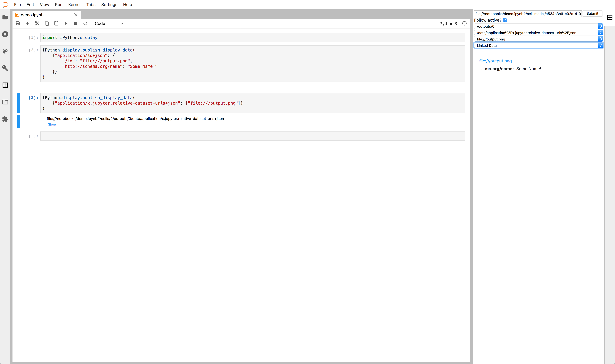Uncheck the Follow active checkbox
The width and height of the screenshot is (615, 364).
[505, 20]
